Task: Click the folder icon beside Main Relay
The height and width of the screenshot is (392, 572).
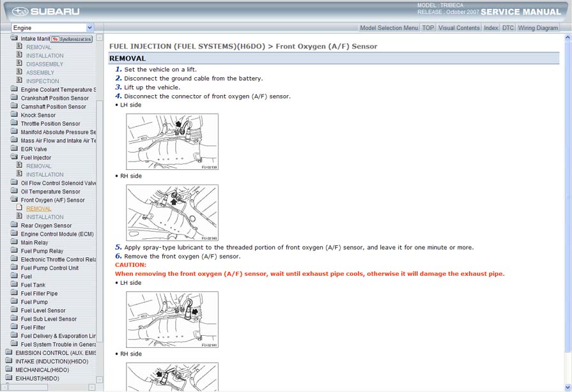Action: tap(14, 242)
